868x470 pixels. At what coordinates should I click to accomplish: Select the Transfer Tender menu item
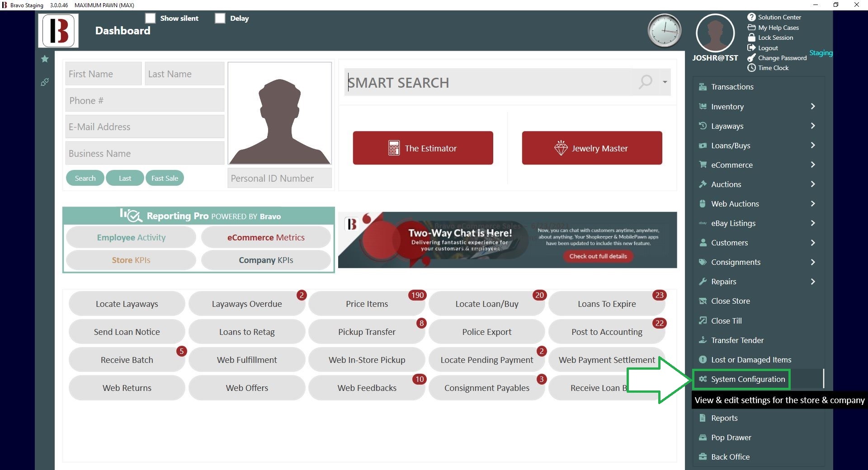(759, 340)
